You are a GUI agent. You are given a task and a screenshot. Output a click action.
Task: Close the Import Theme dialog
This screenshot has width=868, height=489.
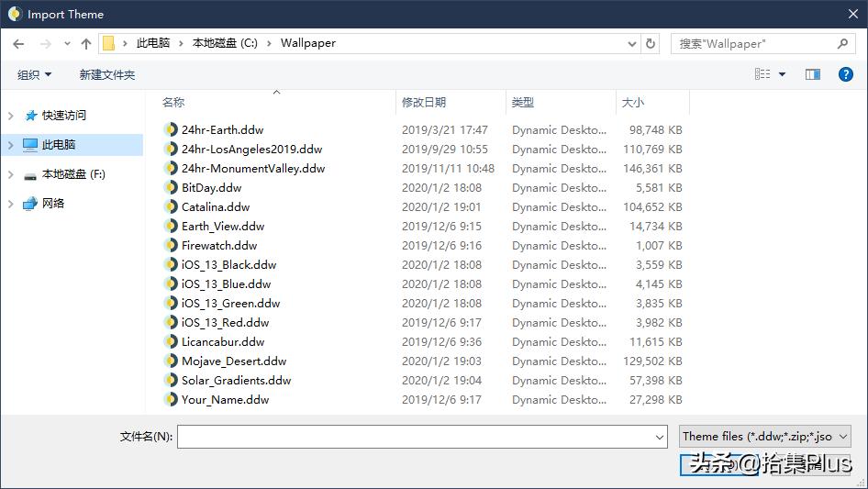click(853, 14)
